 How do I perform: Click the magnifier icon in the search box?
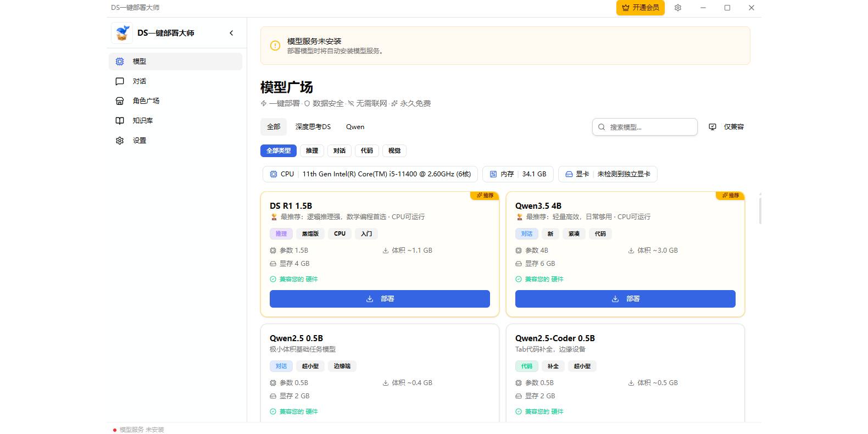602,127
